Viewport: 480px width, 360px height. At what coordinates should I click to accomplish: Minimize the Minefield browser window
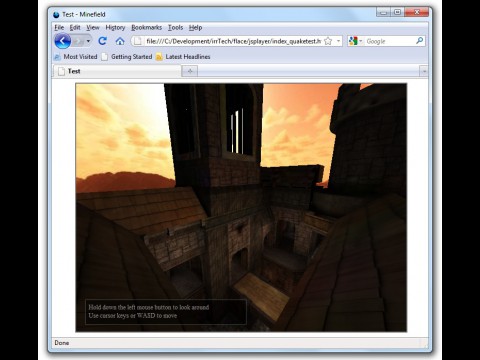click(x=383, y=12)
